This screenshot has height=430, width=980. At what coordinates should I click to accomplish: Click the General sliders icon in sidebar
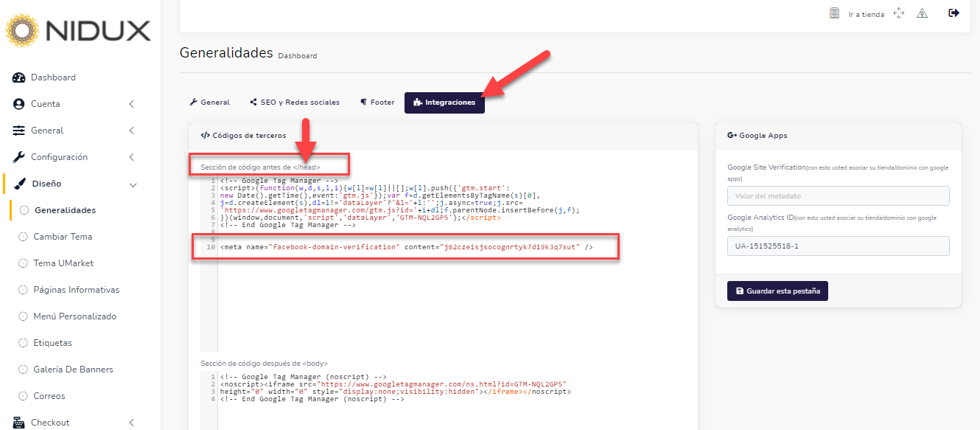coord(19,131)
